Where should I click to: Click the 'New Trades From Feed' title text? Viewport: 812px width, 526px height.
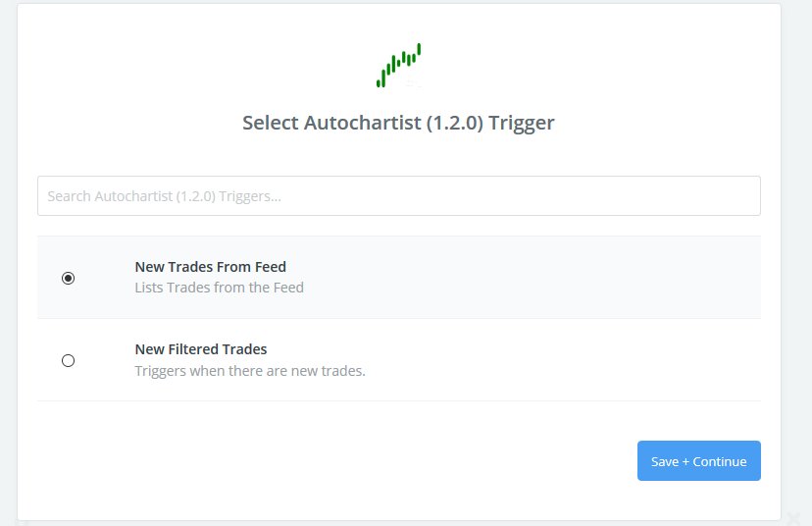[x=210, y=267]
